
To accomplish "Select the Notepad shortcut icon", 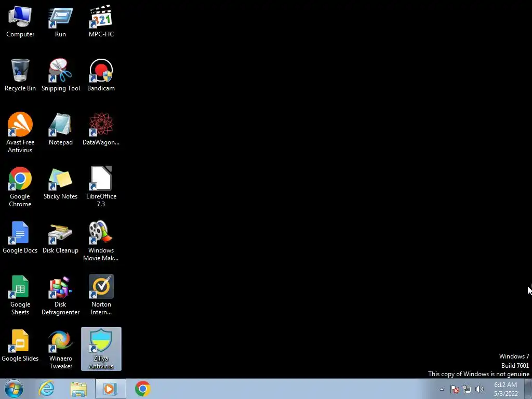I will [x=60, y=129].
